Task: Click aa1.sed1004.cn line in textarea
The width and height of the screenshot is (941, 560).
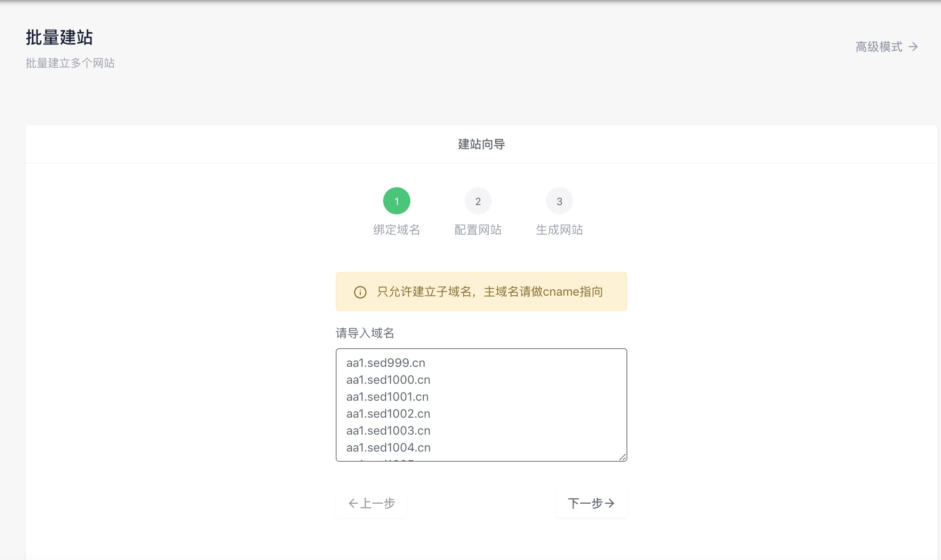Action: 388,447
